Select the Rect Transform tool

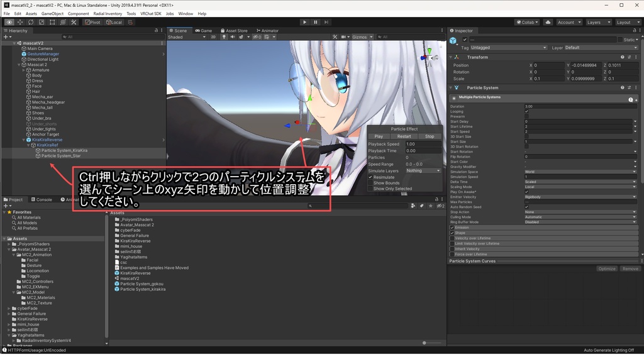53,21
